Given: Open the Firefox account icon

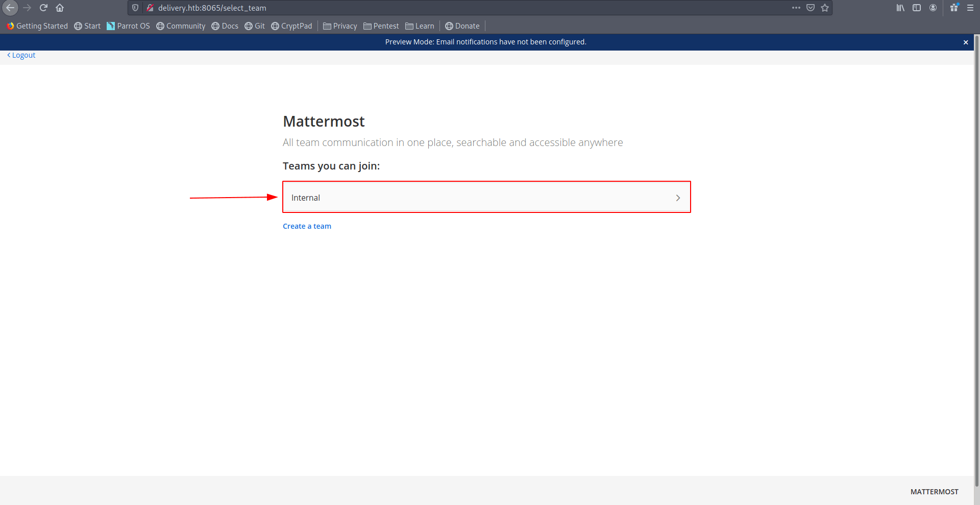Looking at the screenshot, I should coord(933,8).
